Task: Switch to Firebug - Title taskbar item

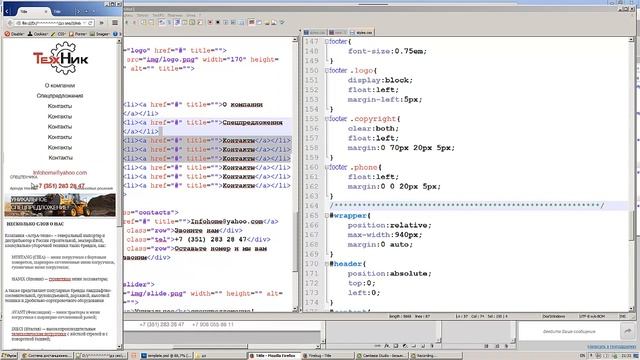Action: (x=328, y=356)
